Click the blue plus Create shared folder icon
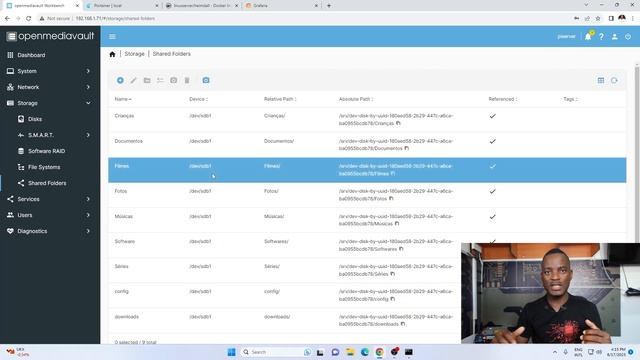Image resolution: width=640 pixels, height=360 pixels. coord(120,80)
